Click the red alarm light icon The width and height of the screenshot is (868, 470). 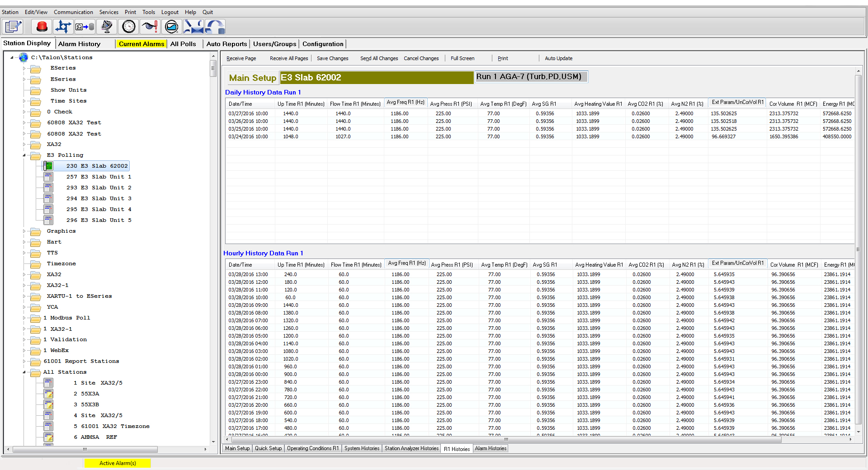(42, 27)
